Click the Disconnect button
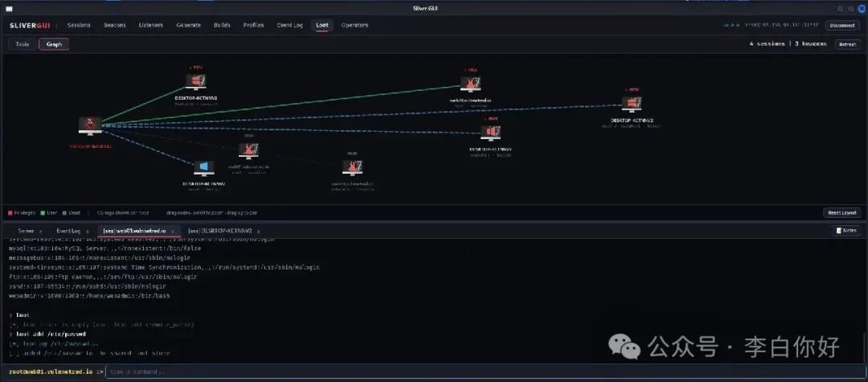Image resolution: width=868 pixels, height=382 pixels. coord(842,26)
